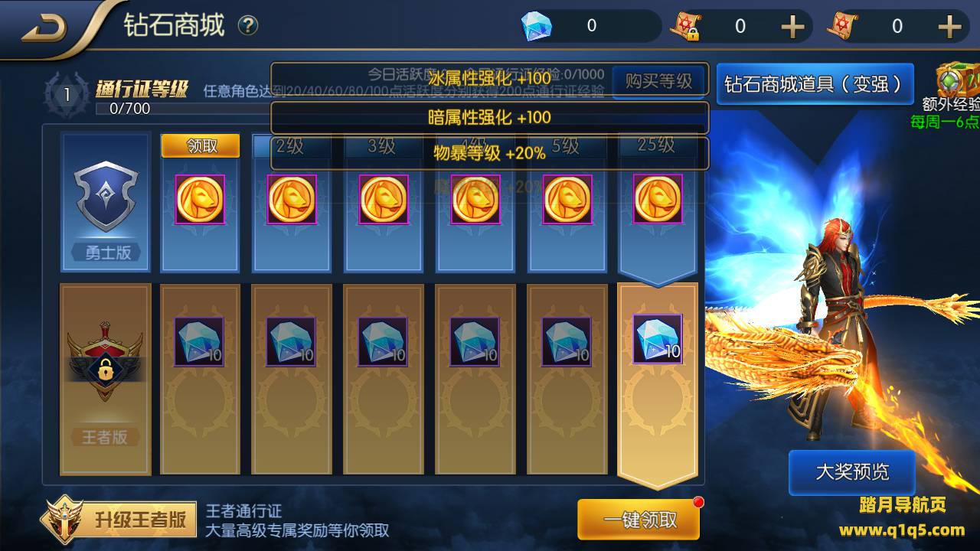Click the 购买等级 button
This screenshot has width=980, height=551.
[658, 80]
